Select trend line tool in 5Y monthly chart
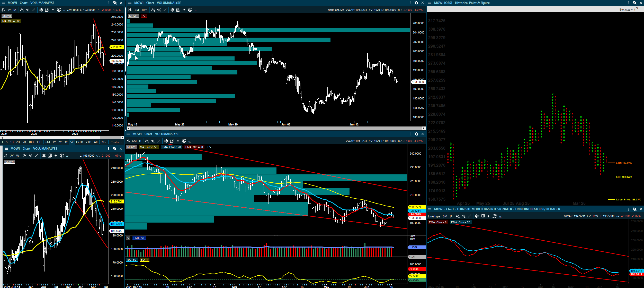This screenshot has width=644, height=288. (34, 10)
